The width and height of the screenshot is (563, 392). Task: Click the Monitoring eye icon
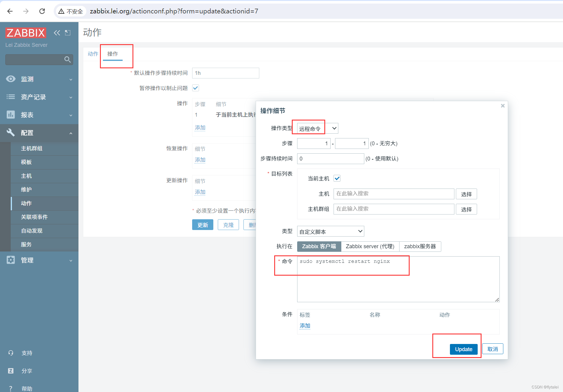11,79
